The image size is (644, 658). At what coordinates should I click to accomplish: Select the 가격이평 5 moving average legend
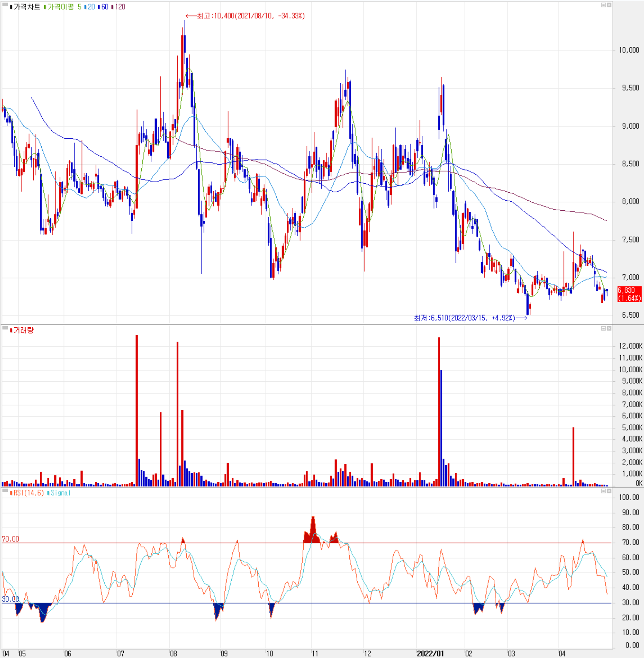click(63, 7)
